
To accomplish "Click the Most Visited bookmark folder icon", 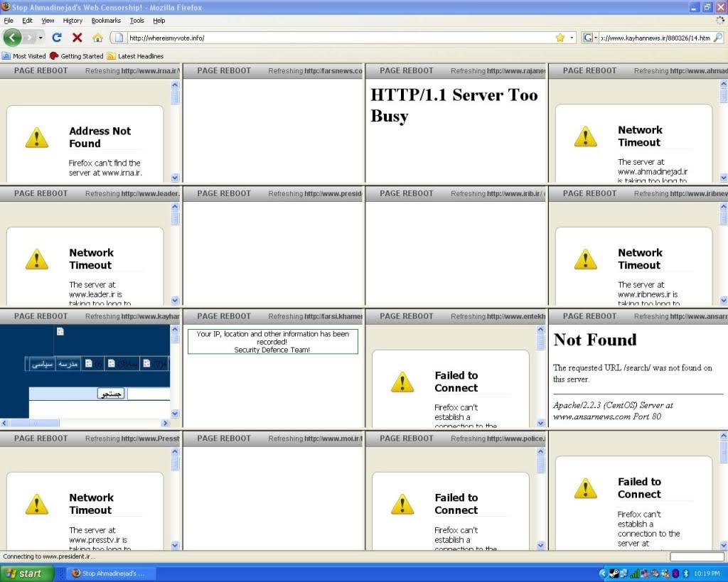I will pyautogui.click(x=6, y=56).
